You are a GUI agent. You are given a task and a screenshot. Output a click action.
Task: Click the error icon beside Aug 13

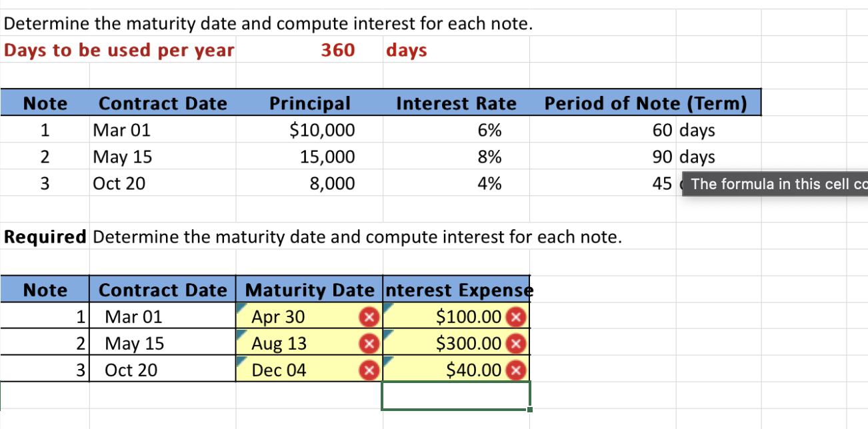tap(369, 344)
